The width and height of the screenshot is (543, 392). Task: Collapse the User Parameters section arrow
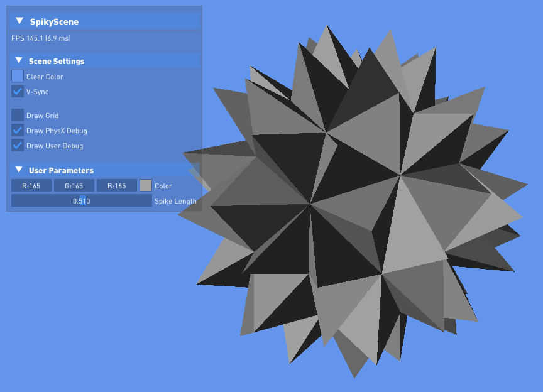pyautogui.click(x=18, y=170)
